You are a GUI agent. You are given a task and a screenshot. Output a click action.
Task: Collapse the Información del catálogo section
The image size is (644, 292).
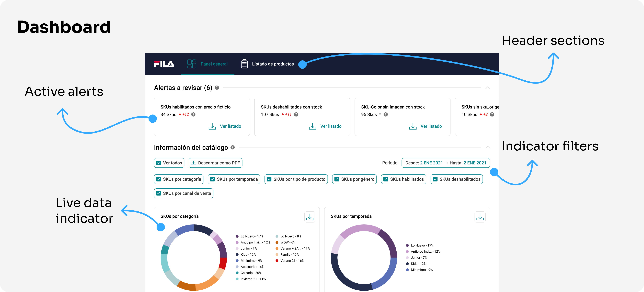[x=488, y=147]
